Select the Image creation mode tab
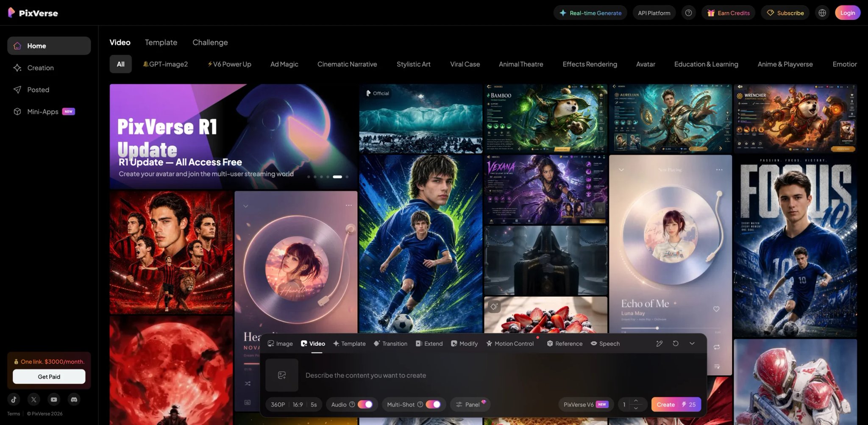This screenshot has height=425, width=868. (x=280, y=344)
